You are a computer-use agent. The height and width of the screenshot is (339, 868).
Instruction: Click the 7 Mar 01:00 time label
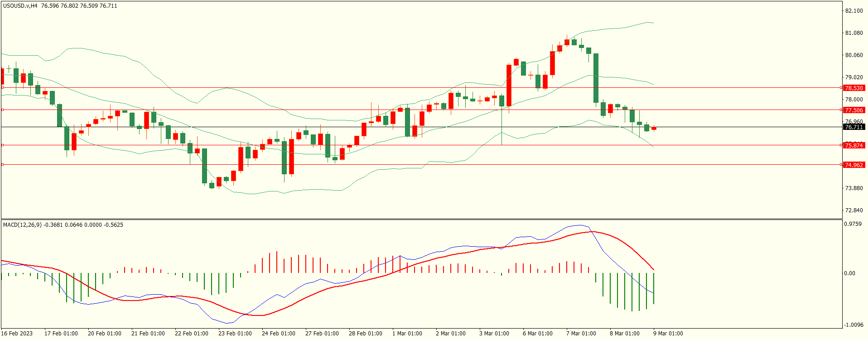[581, 334]
